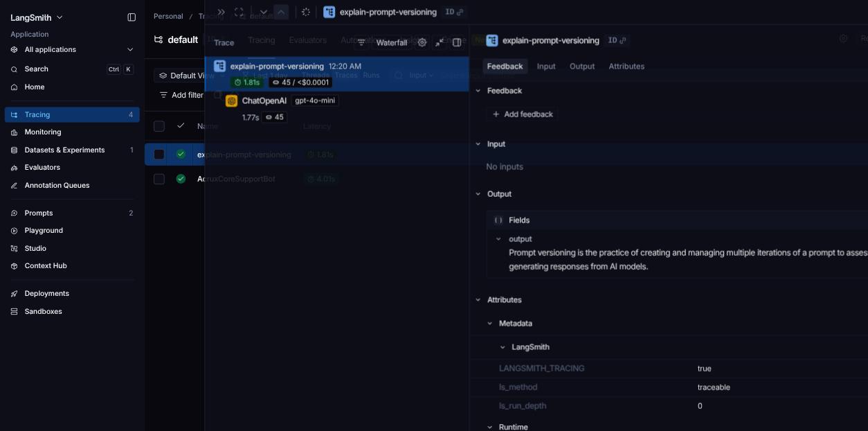Switch to the Feedback tab
The width and height of the screenshot is (868, 431).
tap(505, 67)
